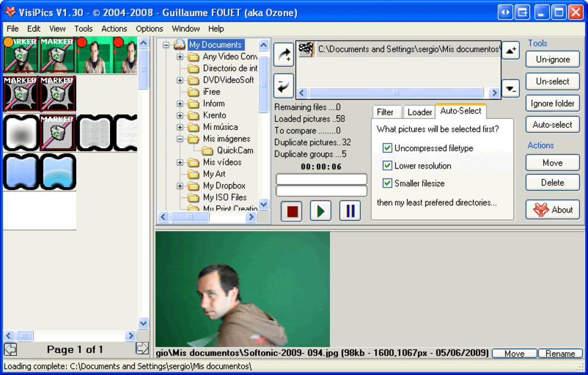The height and width of the screenshot is (375, 588).
Task: Uncheck Uncompressed filetype checkbox
Action: point(387,148)
